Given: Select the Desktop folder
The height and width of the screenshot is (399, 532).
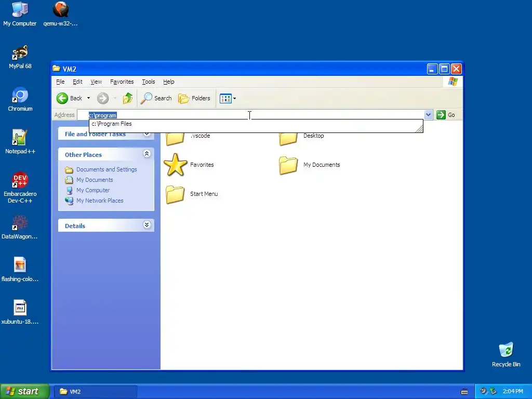Looking at the screenshot, I should (301, 137).
